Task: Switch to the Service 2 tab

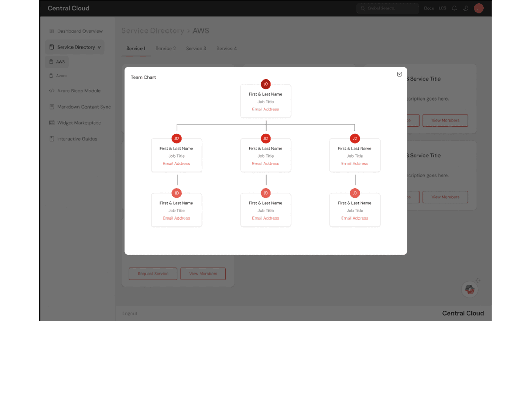Action: tap(166, 49)
